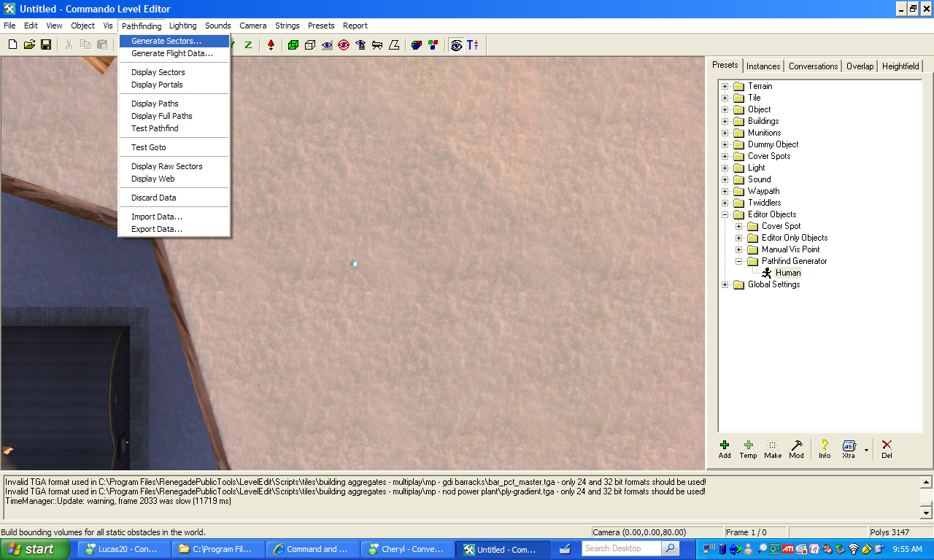The image size is (934, 560).
Task: Expand the Terrain folder in presets tree
Action: 725,86
